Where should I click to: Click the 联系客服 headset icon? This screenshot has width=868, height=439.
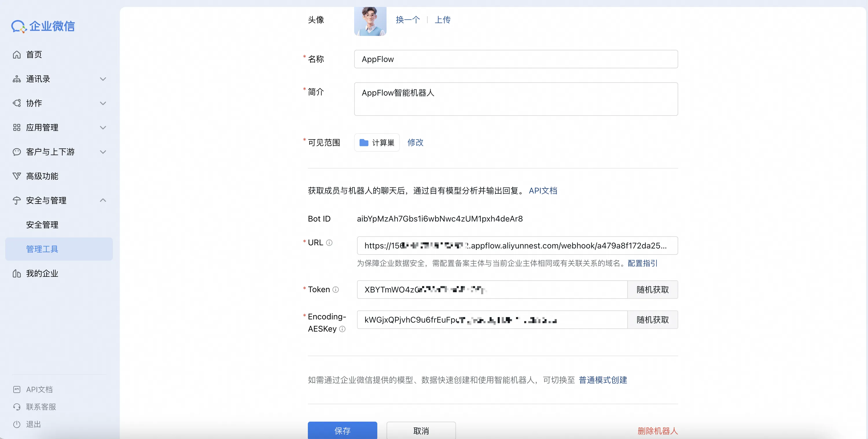[x=17, y=407]
